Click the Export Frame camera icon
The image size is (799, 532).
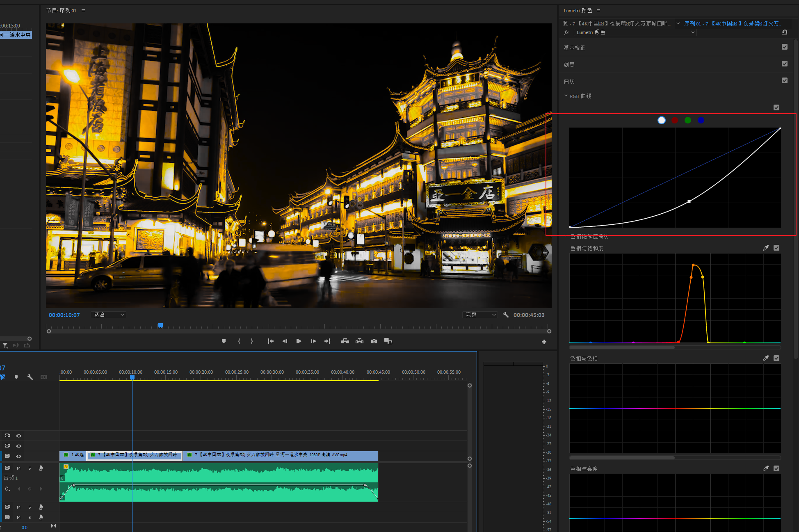[374, 341]
